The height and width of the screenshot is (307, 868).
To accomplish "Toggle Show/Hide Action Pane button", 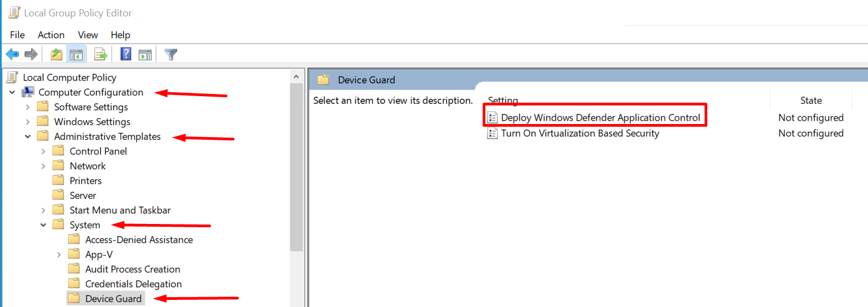I will 145,54.
